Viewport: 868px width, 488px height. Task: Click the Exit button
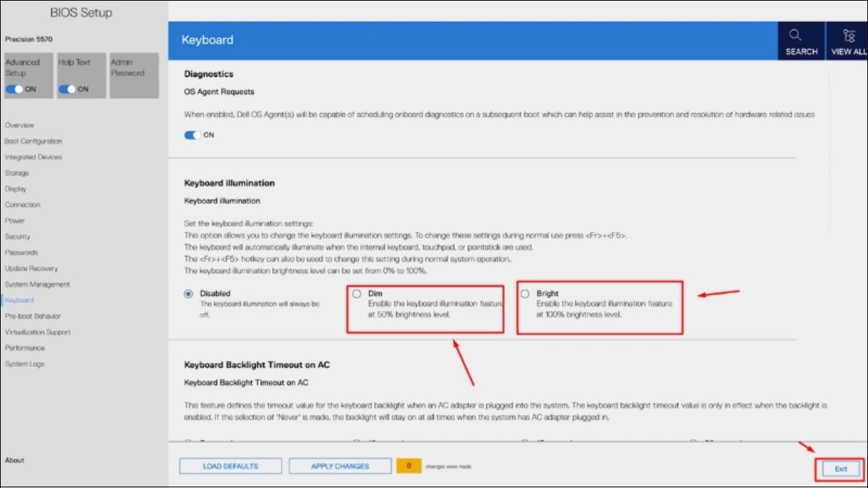pos(841,469)
